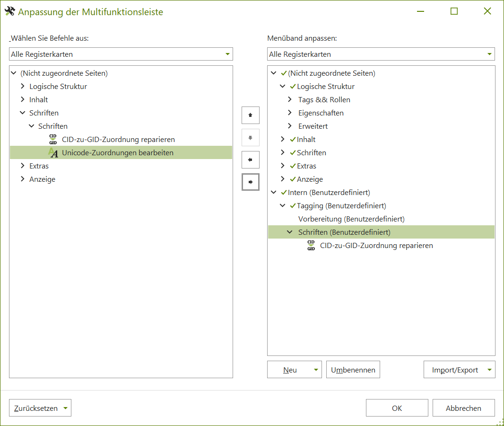Open Import/Export dropdown arrow
Screen dimensions: 504x426
point(489,370)
